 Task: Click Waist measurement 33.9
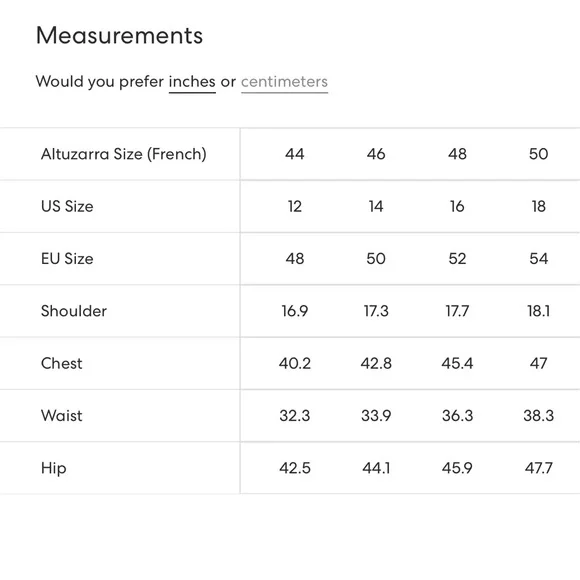376,416
